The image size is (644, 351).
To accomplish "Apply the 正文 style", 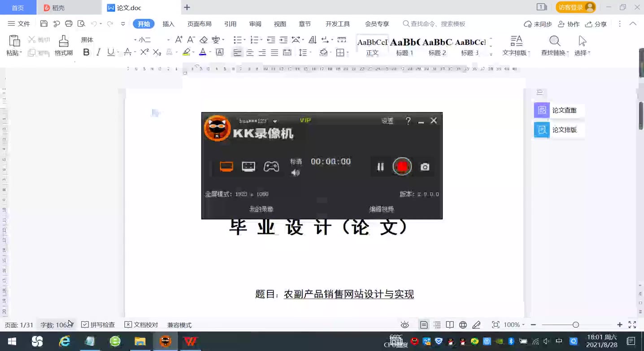I will [372, 46].
